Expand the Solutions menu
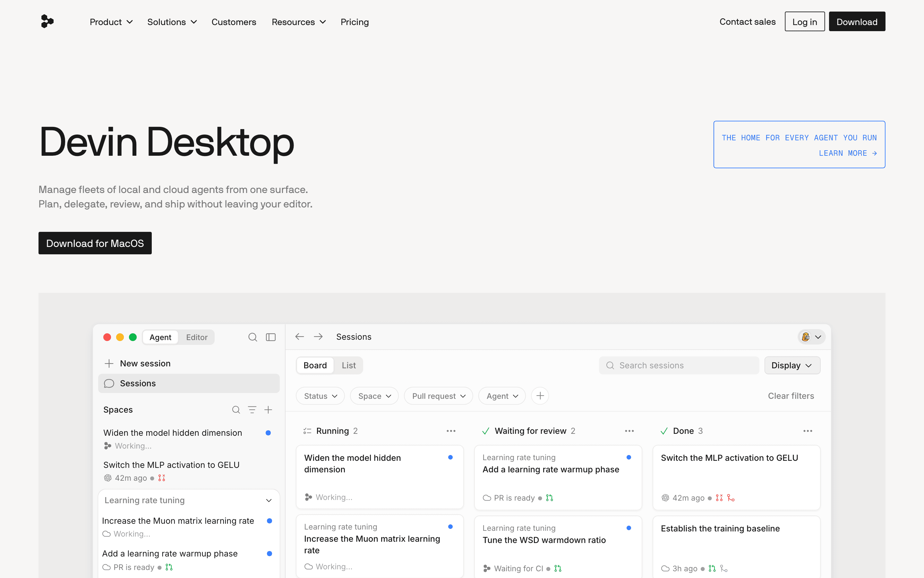This screenshot has width=924, height=578. 172,22
